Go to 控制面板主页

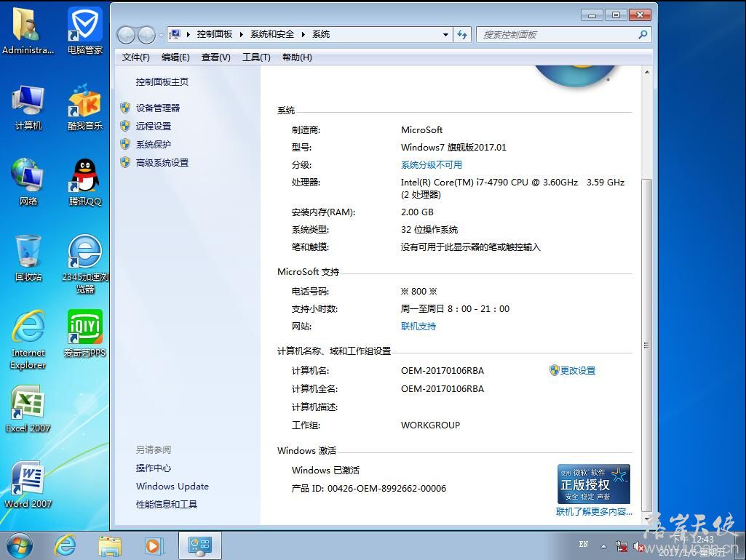[162, 81]
